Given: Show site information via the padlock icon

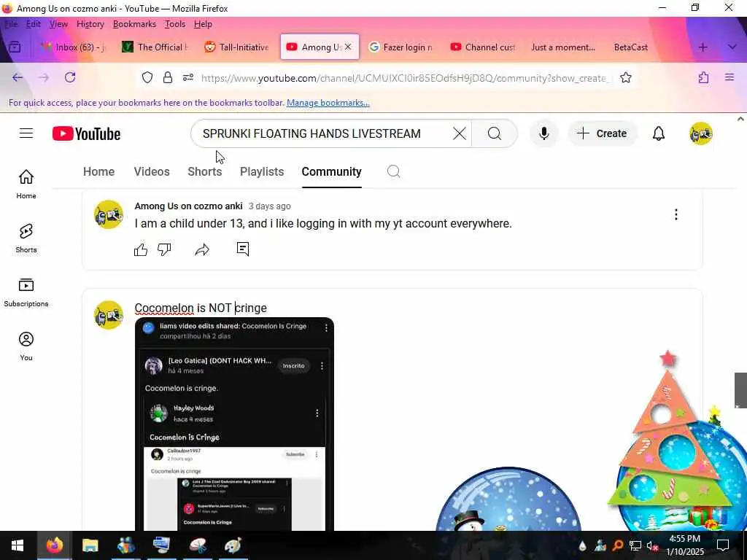Looking at the screenshot, I should click(168, 77).
